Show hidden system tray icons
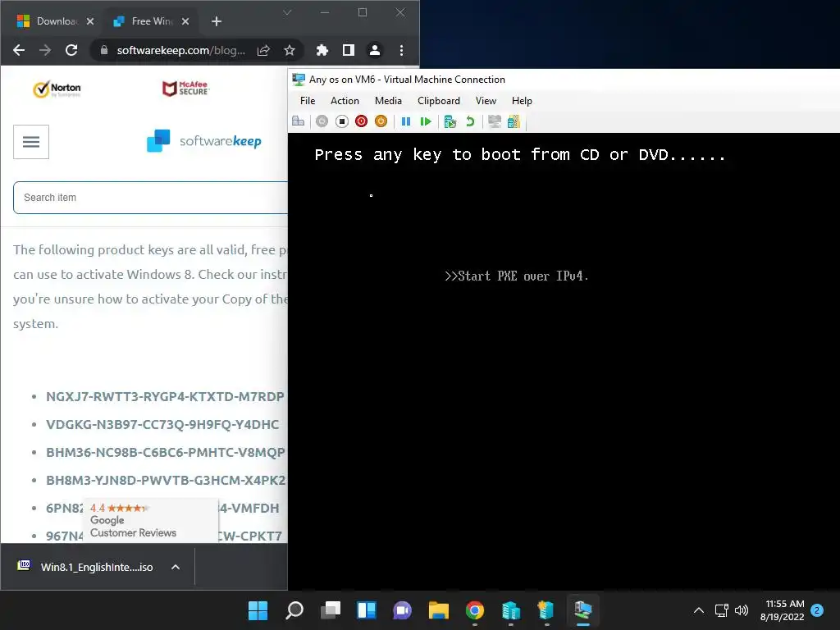This screenshot has width=840, height=630. tap(699, 610)
